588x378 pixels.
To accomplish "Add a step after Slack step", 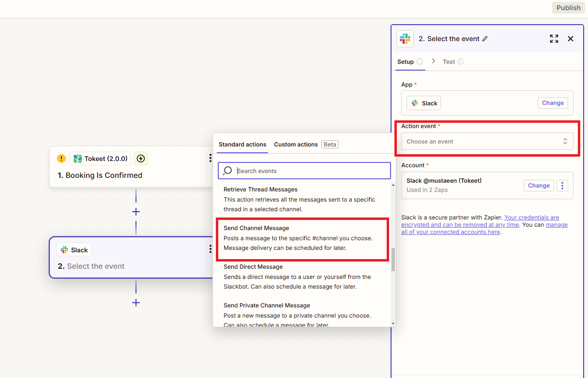I will pos(136,303).
